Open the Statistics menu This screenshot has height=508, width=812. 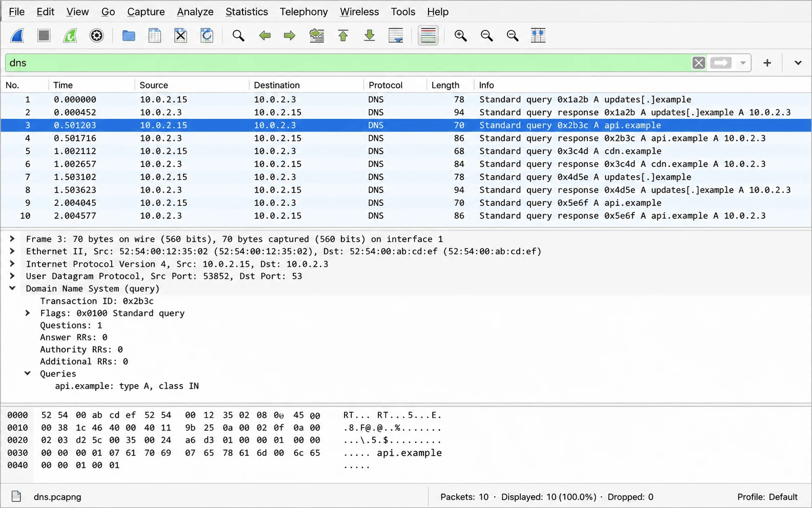247,12
